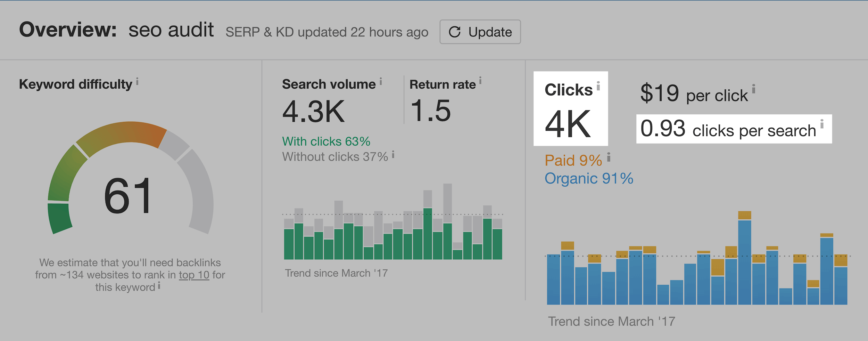Open info icon next to Keyword difficulty

pyautogui.click(x=137, y=81)
